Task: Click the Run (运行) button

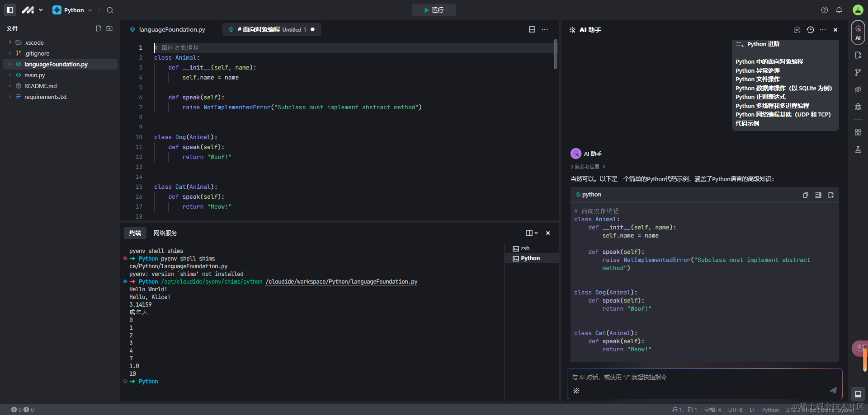Action: [x=434, y=10]
